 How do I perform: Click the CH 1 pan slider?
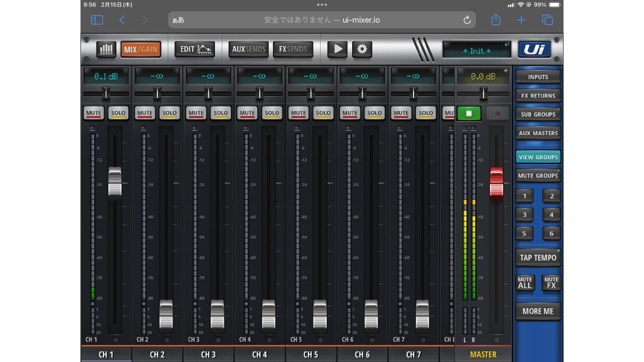coord(106,94)
